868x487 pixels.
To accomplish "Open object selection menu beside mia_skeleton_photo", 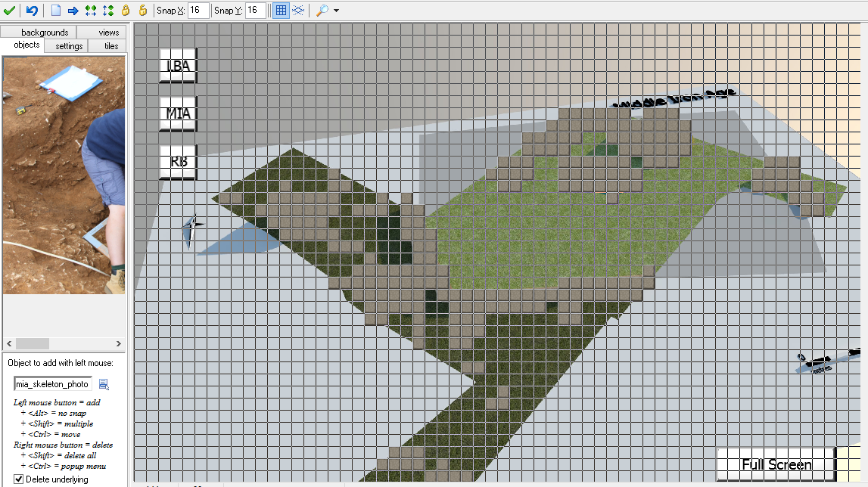I will 104,384.
